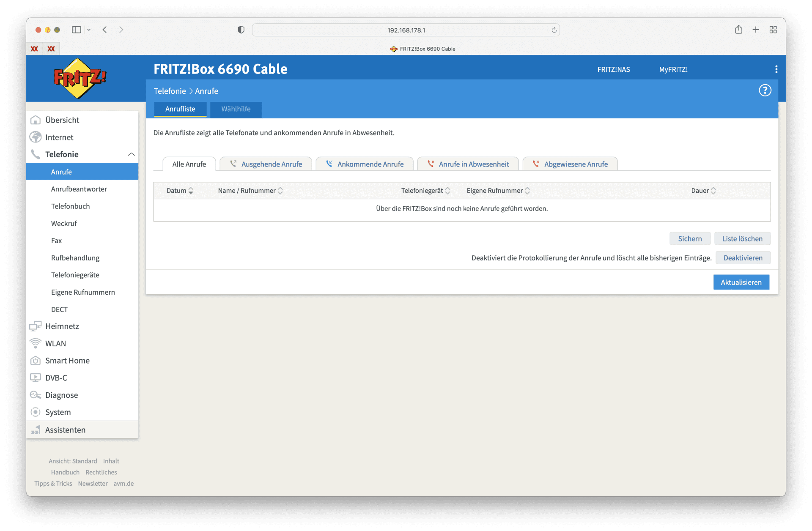Click the privacy shield icon
The height and width of the screenshot is (531, 812).
[x=241, y=30]
